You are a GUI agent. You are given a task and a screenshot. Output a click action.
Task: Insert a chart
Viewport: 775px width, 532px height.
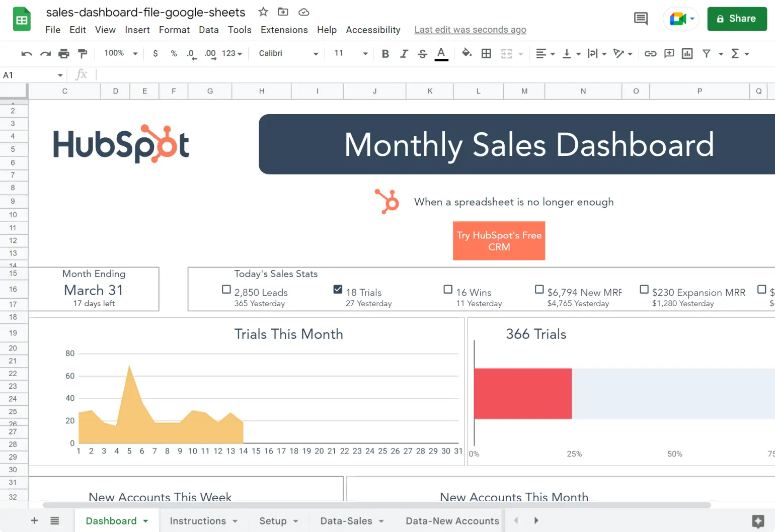[687, 53]
